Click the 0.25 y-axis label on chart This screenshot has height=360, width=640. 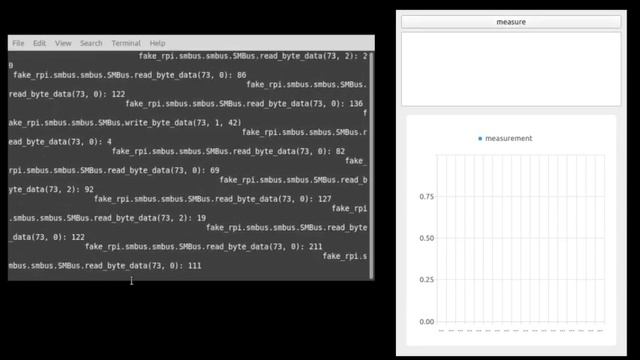[427, 280]
